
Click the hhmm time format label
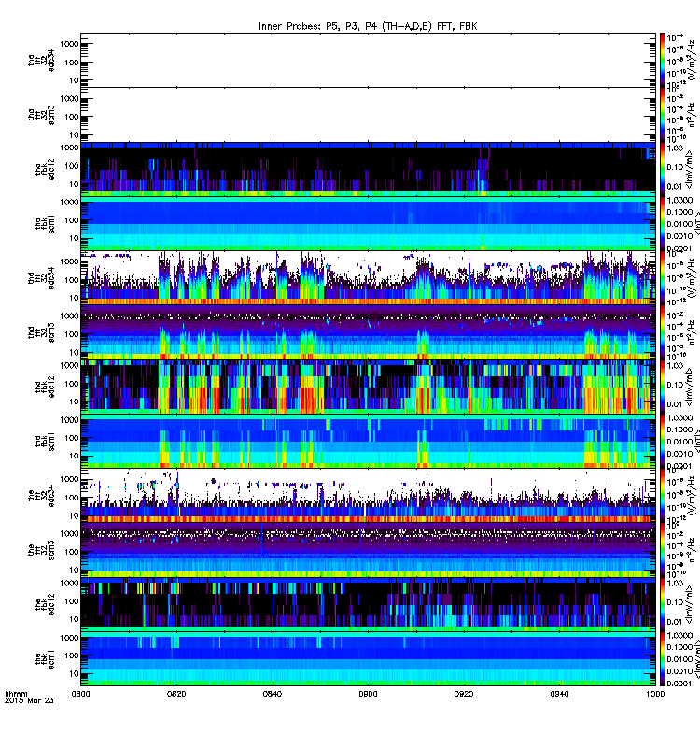coord(16,694)
